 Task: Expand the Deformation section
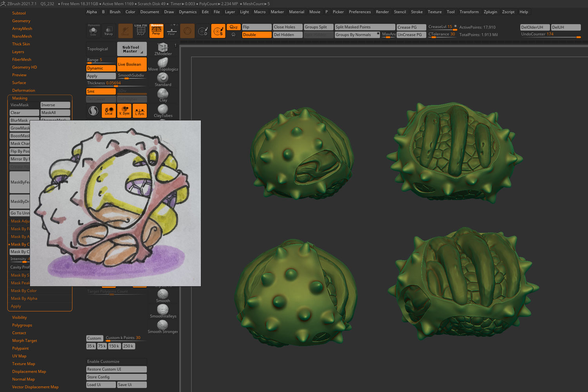pyautogui.click(x=24, y=91)
